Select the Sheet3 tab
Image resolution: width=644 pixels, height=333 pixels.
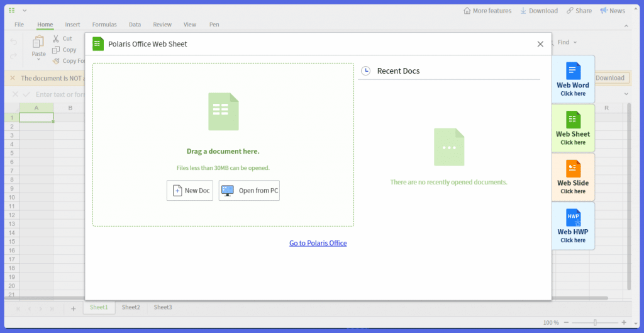pyautogui.click(x=163, y=307)
